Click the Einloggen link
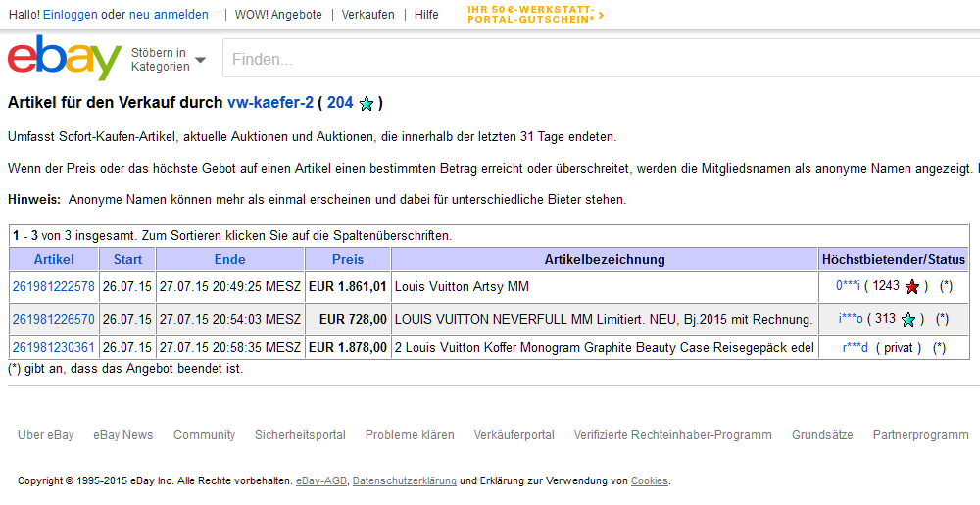980x505 pixels. [70, 15]
